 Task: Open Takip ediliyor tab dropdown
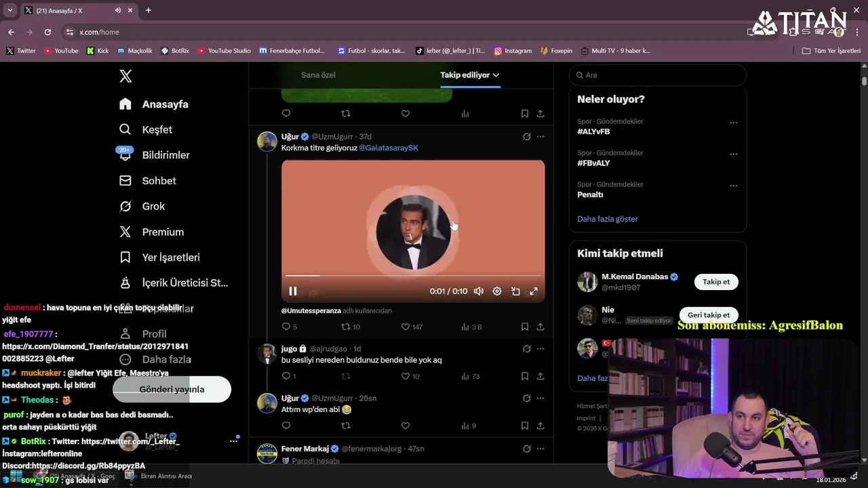pyautogui.click(x=470, y=75)
